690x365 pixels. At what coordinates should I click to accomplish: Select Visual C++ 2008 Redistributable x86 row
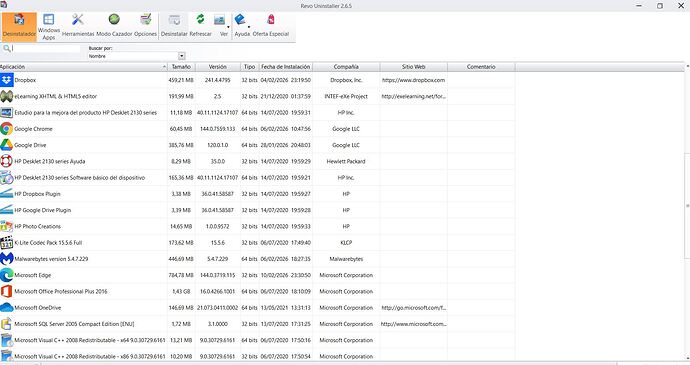257,356
